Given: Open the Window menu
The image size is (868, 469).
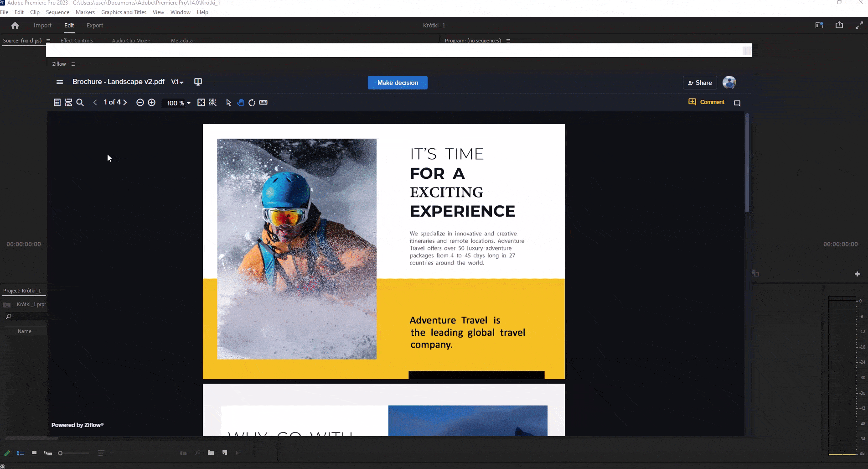Looking at the screenshot, I should [x=181, y=12].
